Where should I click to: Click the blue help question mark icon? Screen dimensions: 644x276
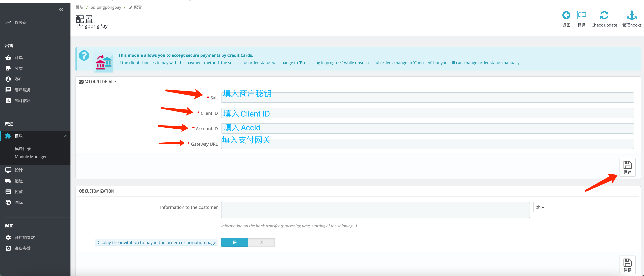(84, 56)
